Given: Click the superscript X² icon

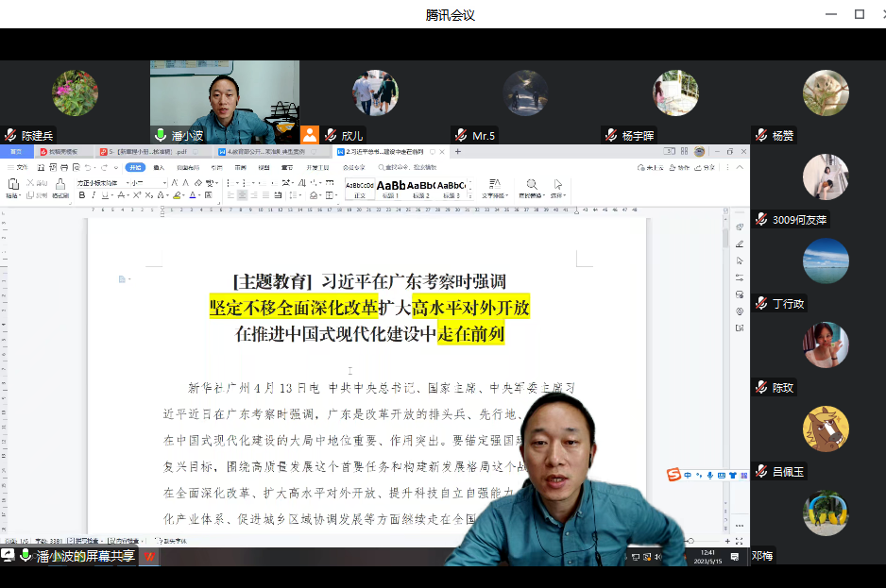Looking at the screenshot, I should 137,195.
